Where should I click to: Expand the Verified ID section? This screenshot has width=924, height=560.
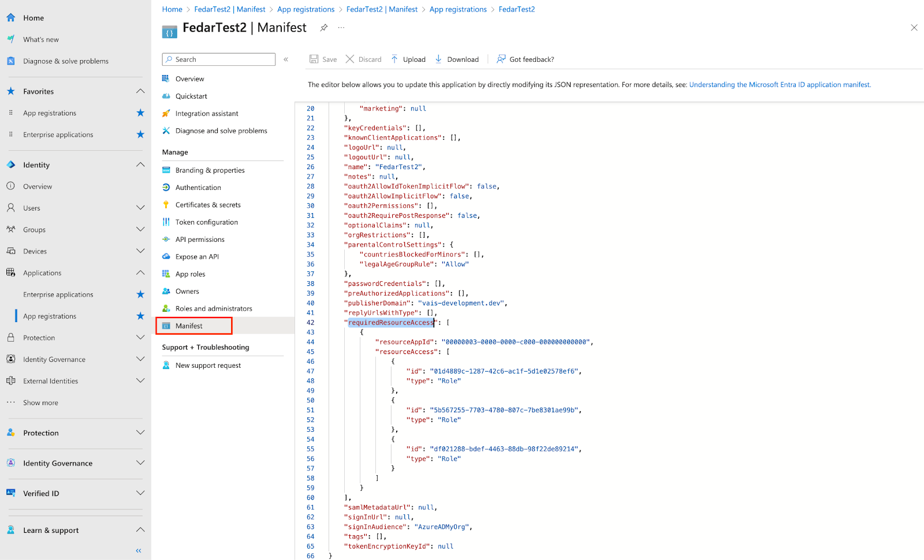(x=140, y=493)
